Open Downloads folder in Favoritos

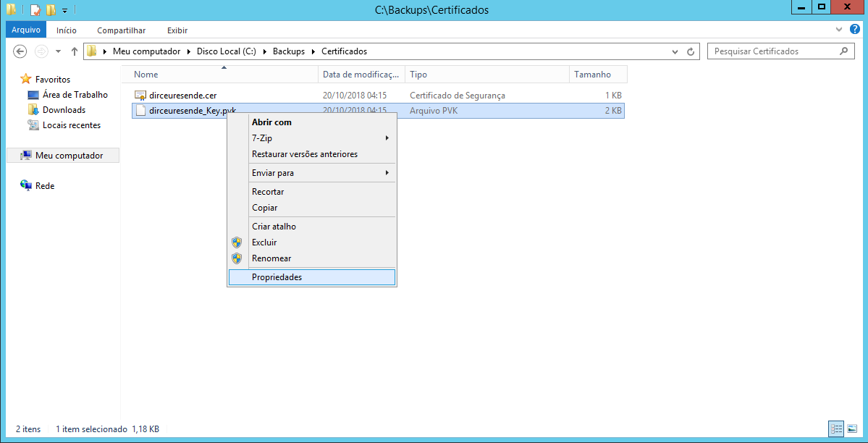pyautogui.click(x=64, y=110)
